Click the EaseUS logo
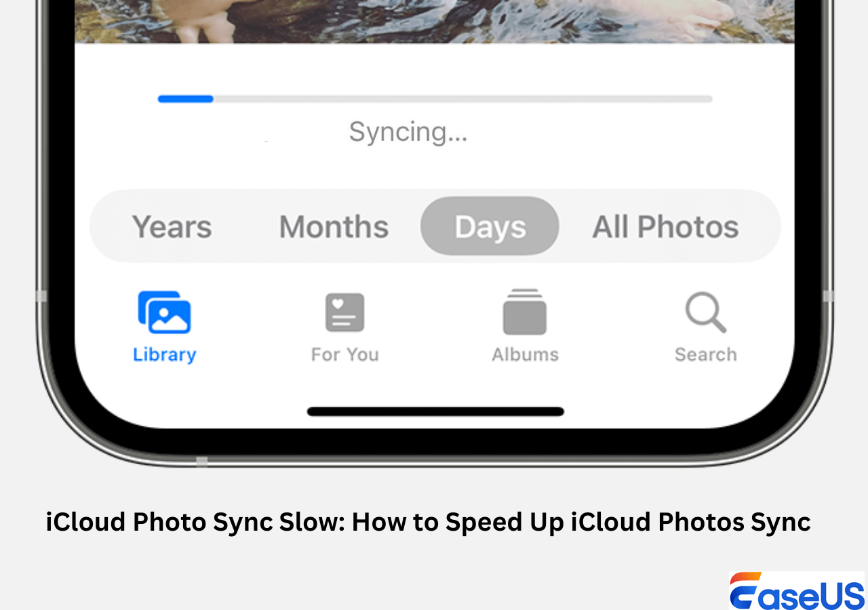 point(797,591)
